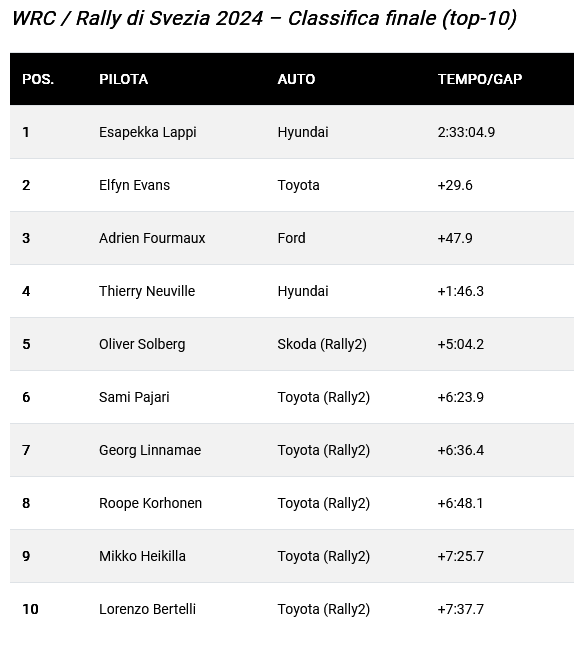The height and width of the screenshot is (650, 578).
Task: Click the winning time 2:33:04.9
Action: pyautogui.click(x=466, y=132)
